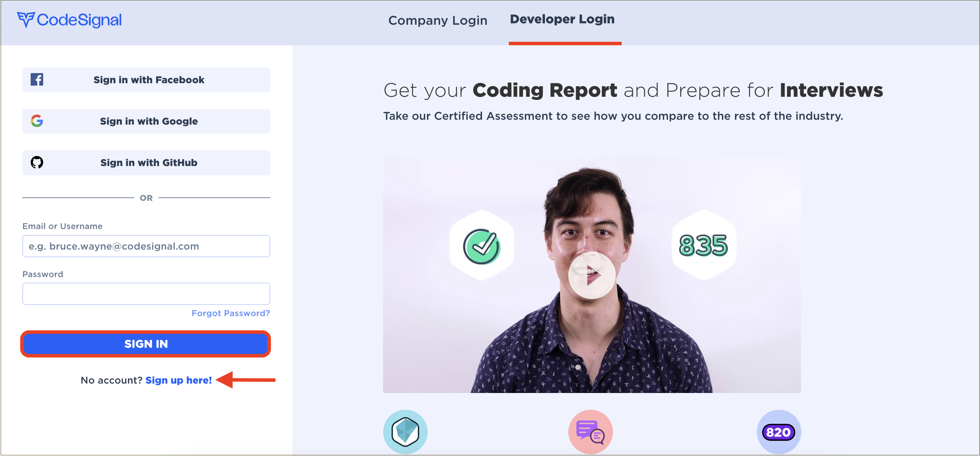This screenshot has height=456, width=980.
Task: Click the purple 820 score icon
Action: [x=779, y=432]
